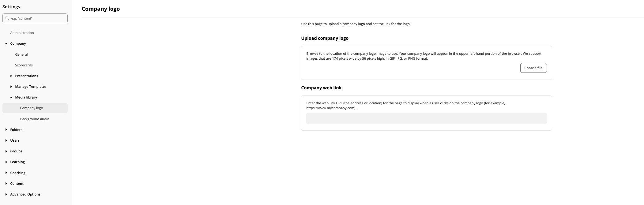Expand the Folders section
This screenshot has width=644, height=205.
[x=6, y=130]
